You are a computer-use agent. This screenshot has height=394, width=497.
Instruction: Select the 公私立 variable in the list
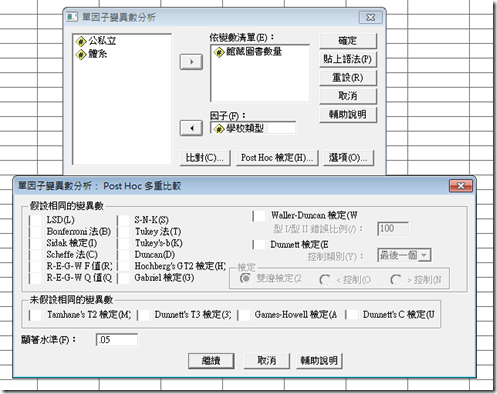pyautogui.click(x=96, y=41)
